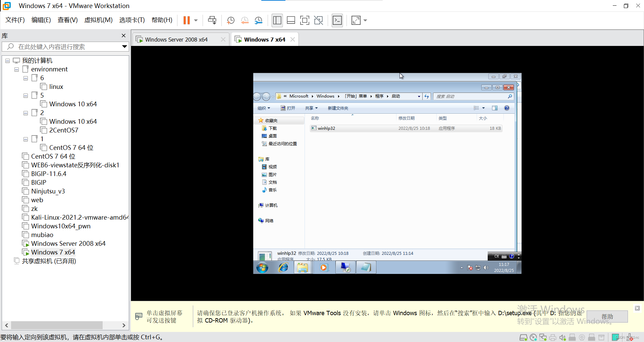Click the CD/DVD drive status icon

pos(533,337)
